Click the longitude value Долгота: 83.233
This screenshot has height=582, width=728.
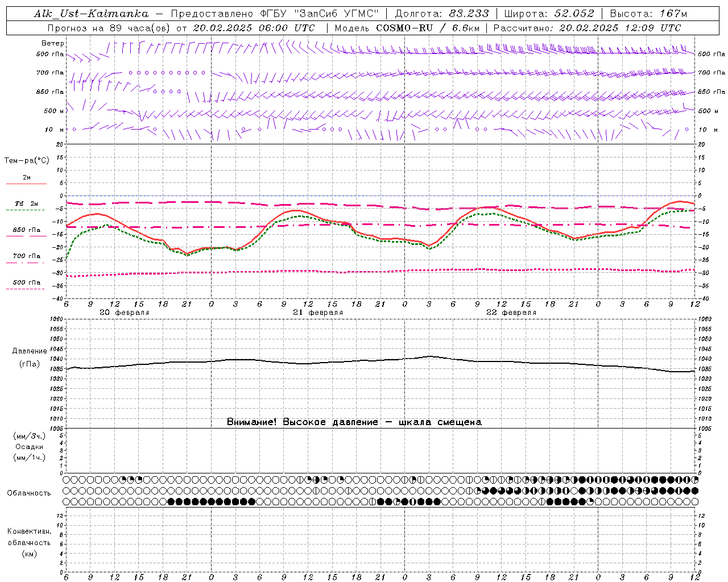441,14
